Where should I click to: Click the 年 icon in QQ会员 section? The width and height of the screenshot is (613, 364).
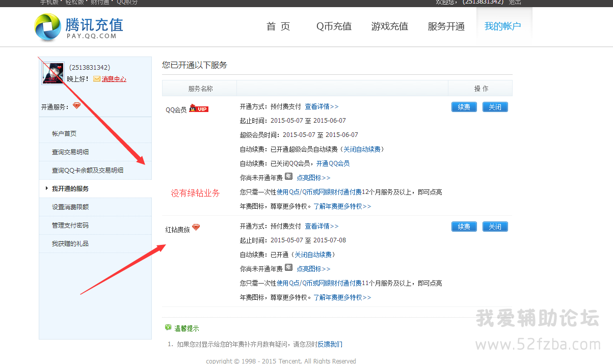click(288, 177)
